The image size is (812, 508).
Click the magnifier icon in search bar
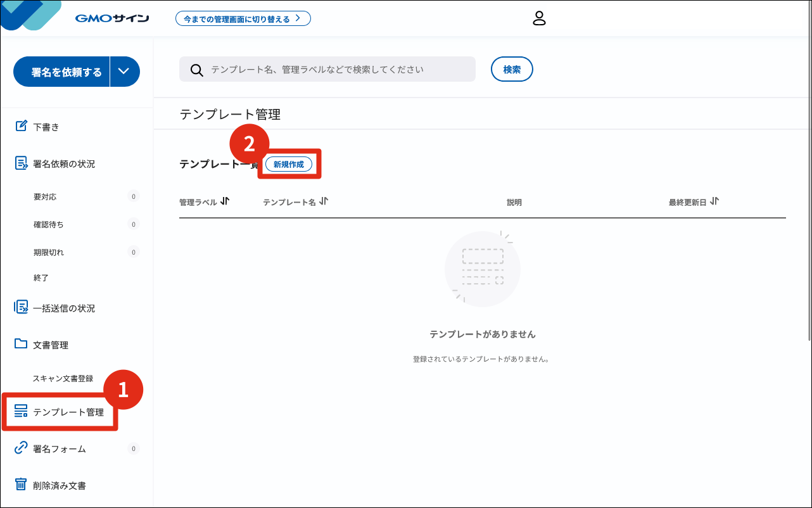coord(196,69)
